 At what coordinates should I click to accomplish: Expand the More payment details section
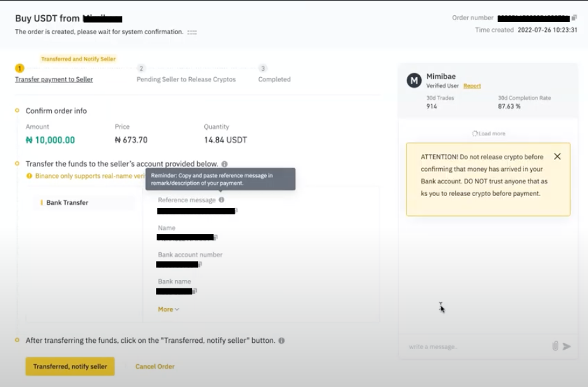[168, 309]
